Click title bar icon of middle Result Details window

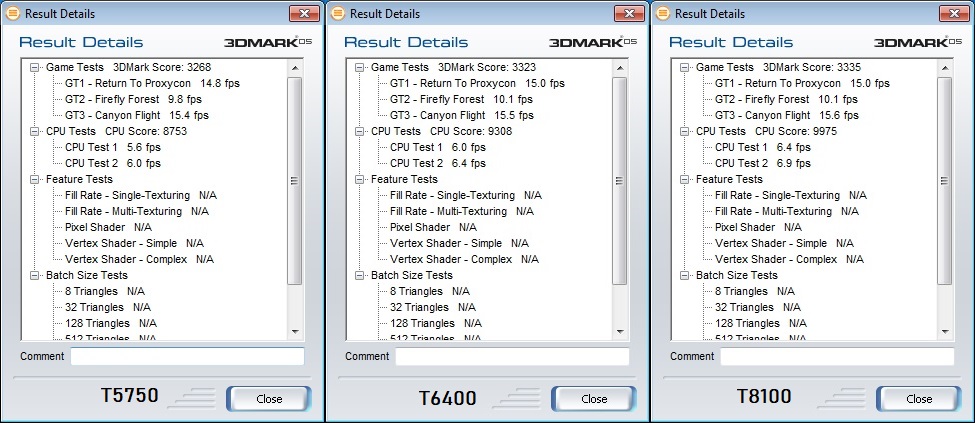(338, 13)
